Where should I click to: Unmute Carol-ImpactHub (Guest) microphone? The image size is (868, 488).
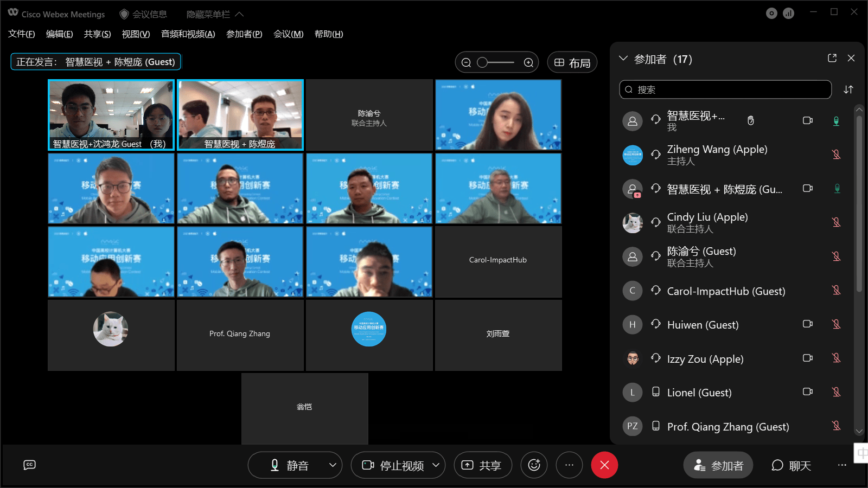pyautogui.click(x=837, y=290)
